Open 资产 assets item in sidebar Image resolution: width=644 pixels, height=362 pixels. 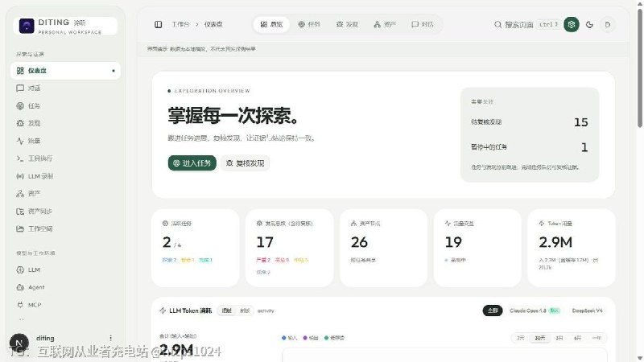[x=65, y=194]
